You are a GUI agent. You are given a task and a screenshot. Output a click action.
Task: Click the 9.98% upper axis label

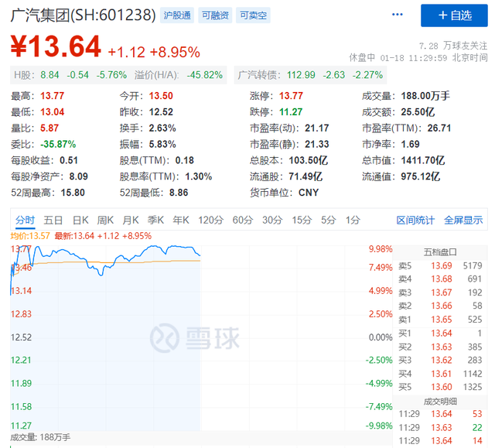(x=381, y=249)
